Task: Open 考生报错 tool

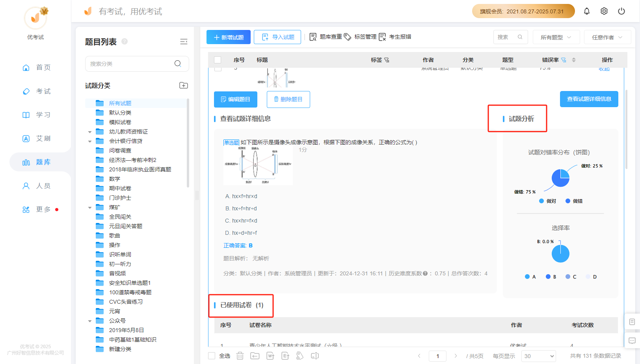Action: [395, 37]
